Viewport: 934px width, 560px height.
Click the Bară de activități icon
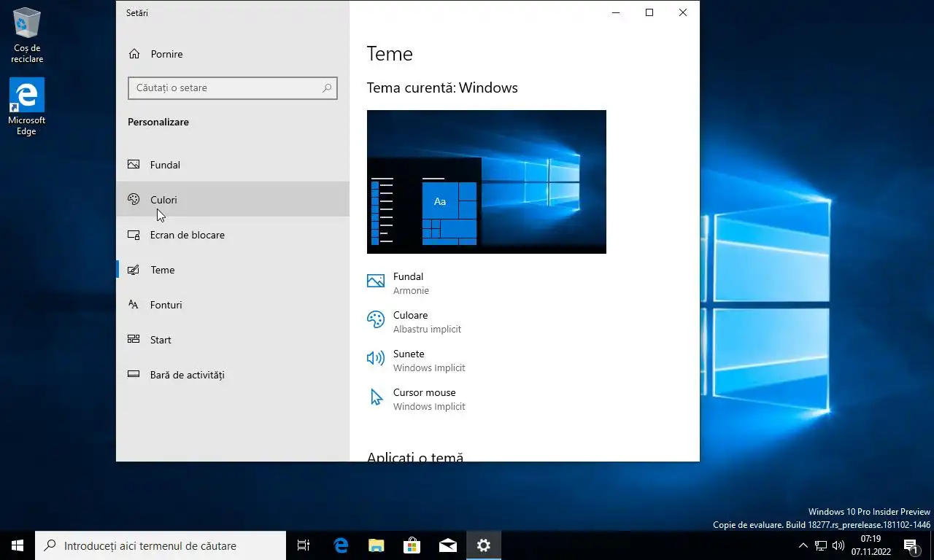click(134, 374)
